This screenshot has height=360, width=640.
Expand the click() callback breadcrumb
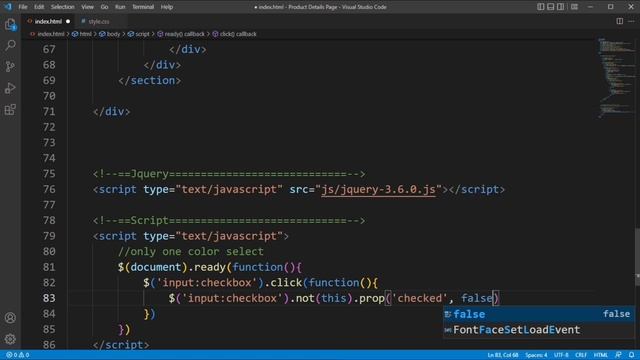coord(238,34)
